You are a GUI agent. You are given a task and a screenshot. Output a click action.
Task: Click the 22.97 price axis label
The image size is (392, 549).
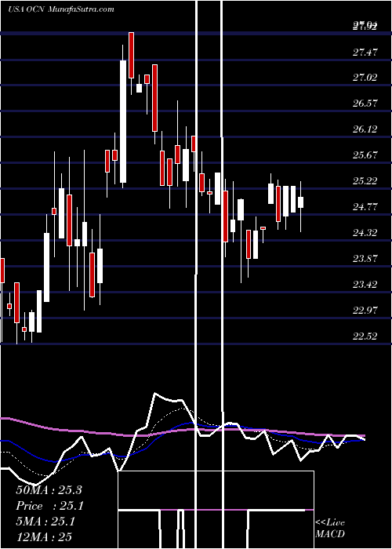[x=365, y=311]
